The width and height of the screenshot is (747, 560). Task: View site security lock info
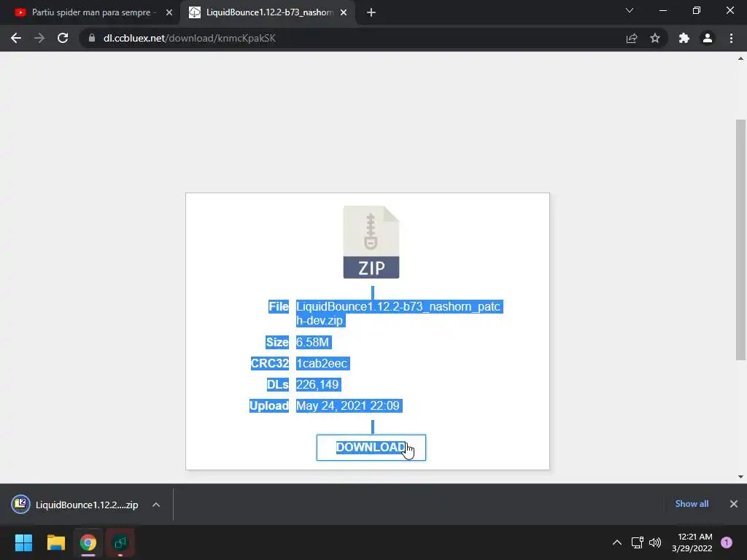coord(92,38)
